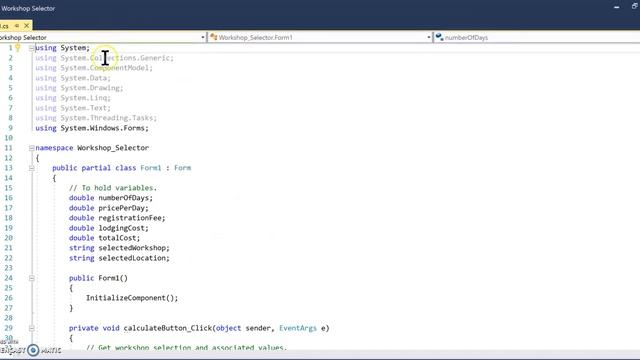The width and height of the screenshot is (640, 360).
Task: Click line number 23 in the gutter
Action: tap(9, 268)
